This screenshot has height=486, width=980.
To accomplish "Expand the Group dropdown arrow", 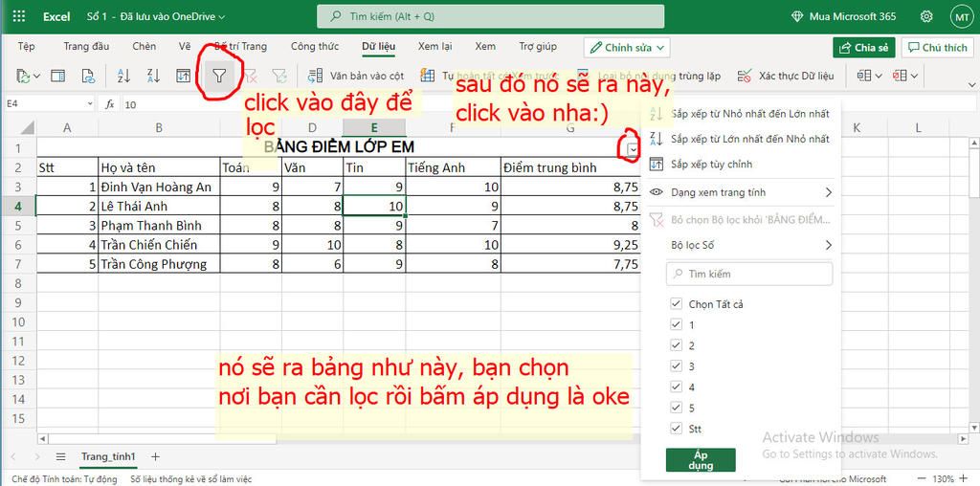I will point(879,77).
